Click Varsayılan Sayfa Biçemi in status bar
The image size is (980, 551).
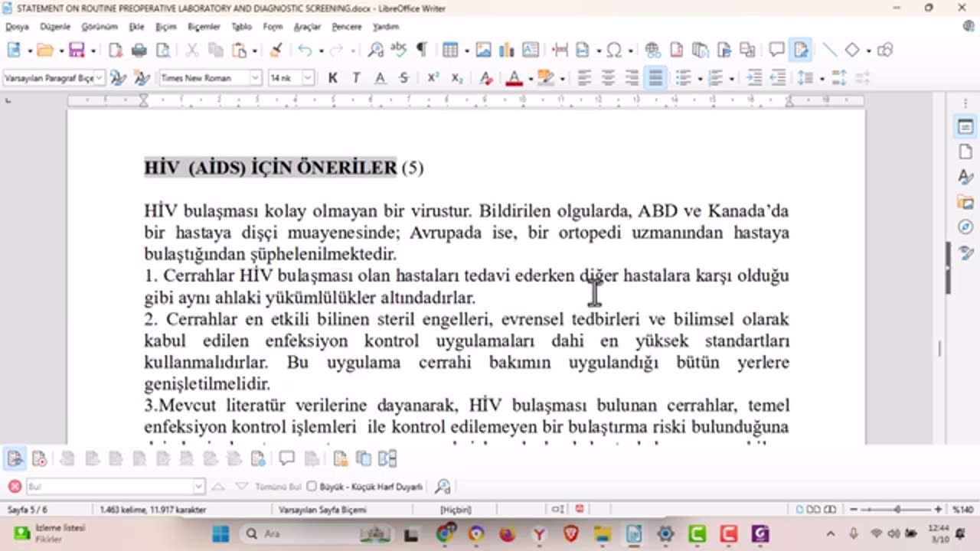322,509
